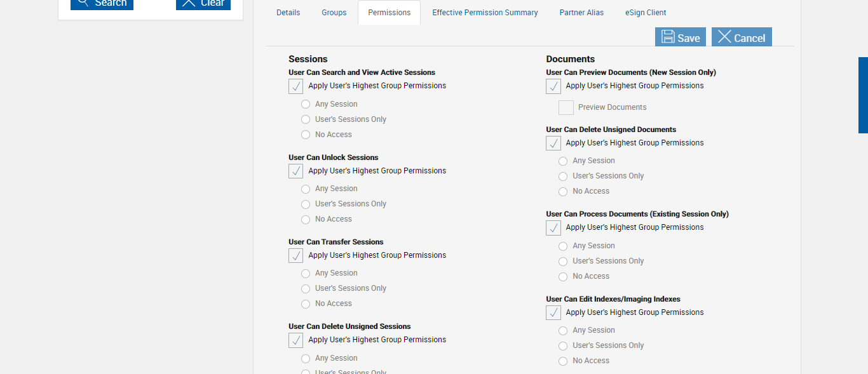Click the Search magnifier button
The height and width of the screenshot is (374, 868).
102,4
